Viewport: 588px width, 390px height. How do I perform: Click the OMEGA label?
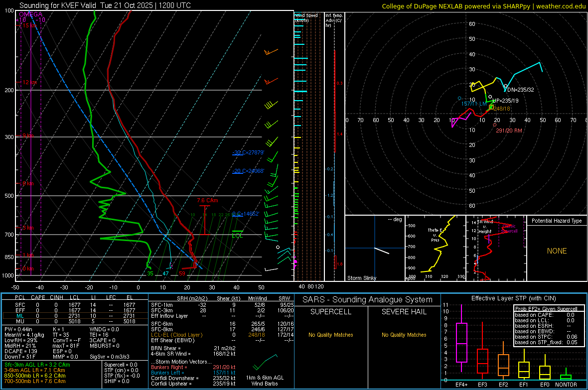[31, 14]
